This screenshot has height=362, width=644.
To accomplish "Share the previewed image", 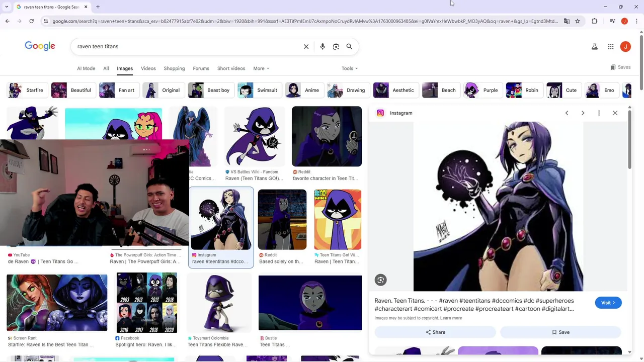I will [435, 332].
